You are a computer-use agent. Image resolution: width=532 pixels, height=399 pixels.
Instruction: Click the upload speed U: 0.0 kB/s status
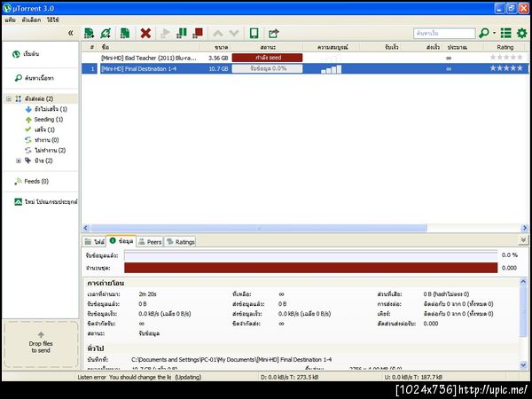[x=413, y=377]
